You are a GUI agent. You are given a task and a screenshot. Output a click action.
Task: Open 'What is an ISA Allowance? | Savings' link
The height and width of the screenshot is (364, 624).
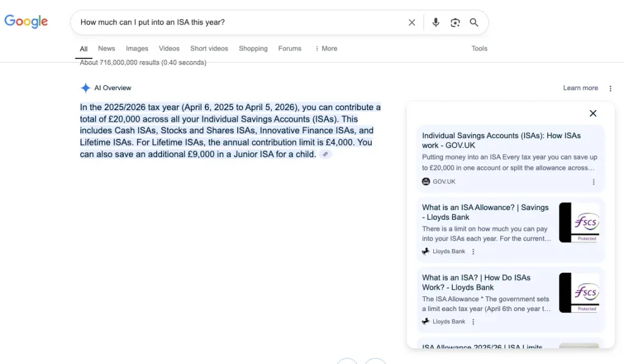tap(485, 212)
